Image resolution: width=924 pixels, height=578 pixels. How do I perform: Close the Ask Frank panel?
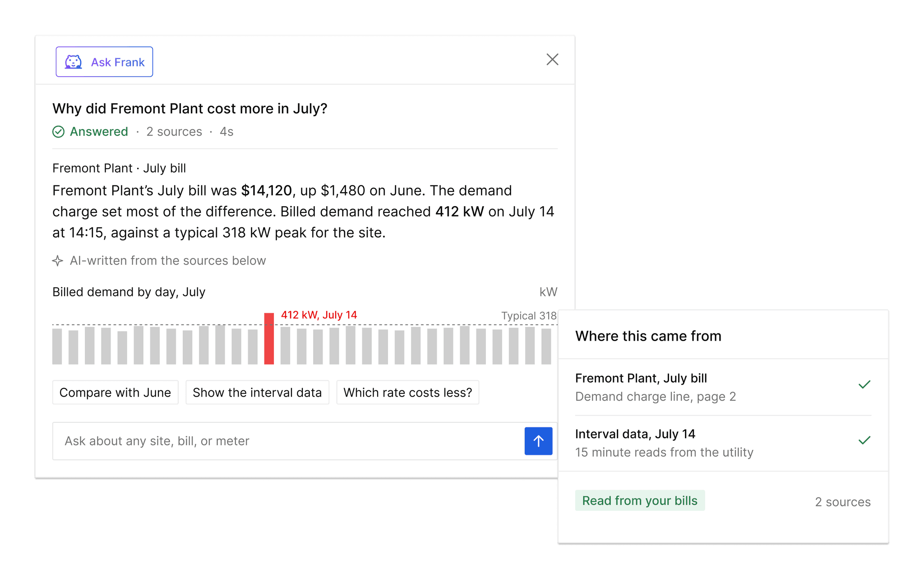click(x=552, y=60)
